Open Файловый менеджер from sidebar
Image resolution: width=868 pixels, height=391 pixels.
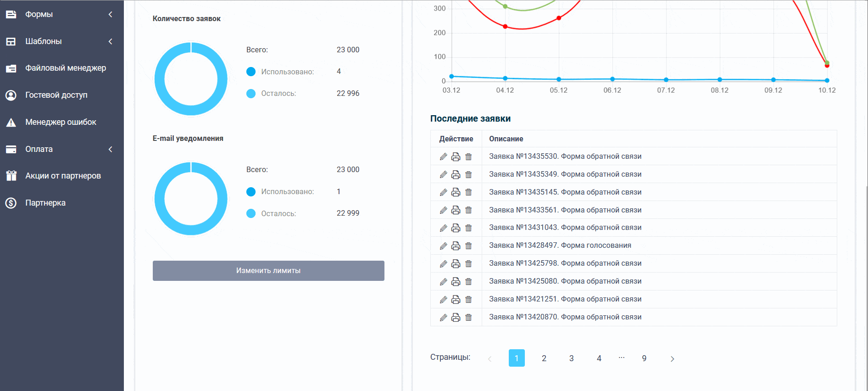pyautogui.click(x=65, y=68)
